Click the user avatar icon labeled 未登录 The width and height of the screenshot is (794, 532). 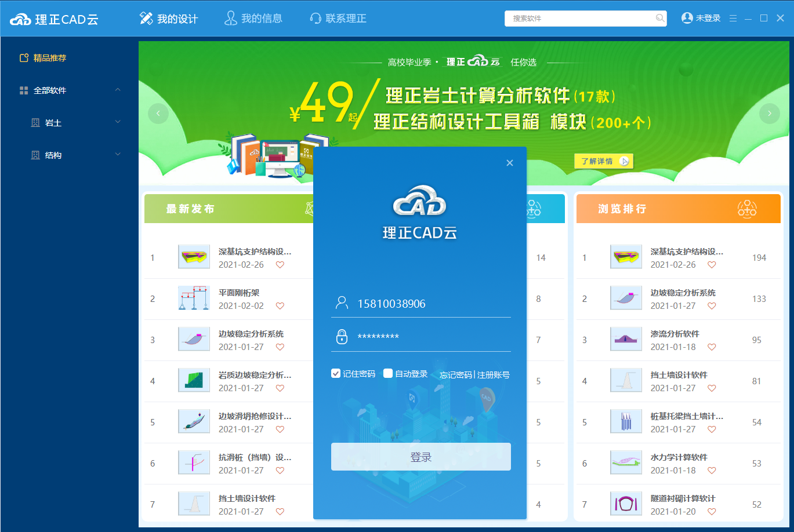click(687, 18)
